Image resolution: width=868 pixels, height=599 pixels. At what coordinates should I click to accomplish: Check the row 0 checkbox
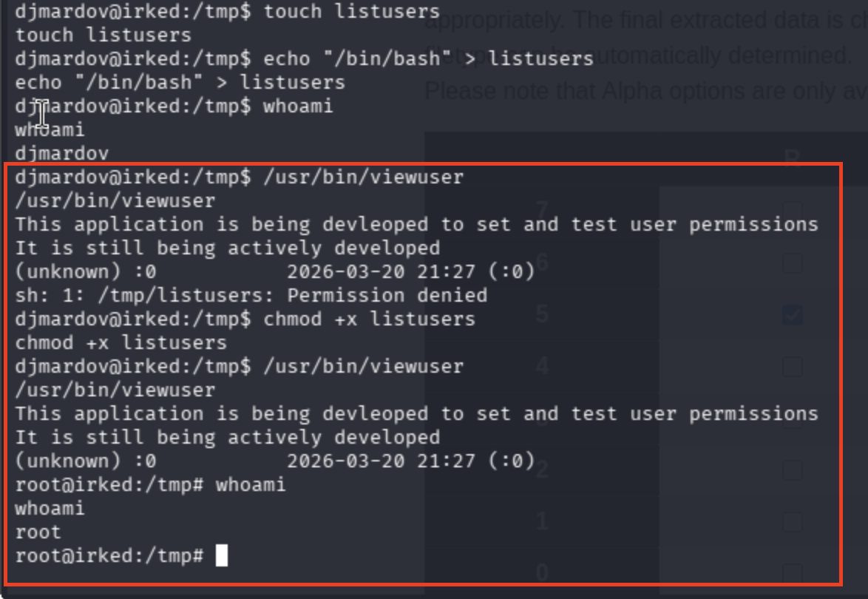793,573
